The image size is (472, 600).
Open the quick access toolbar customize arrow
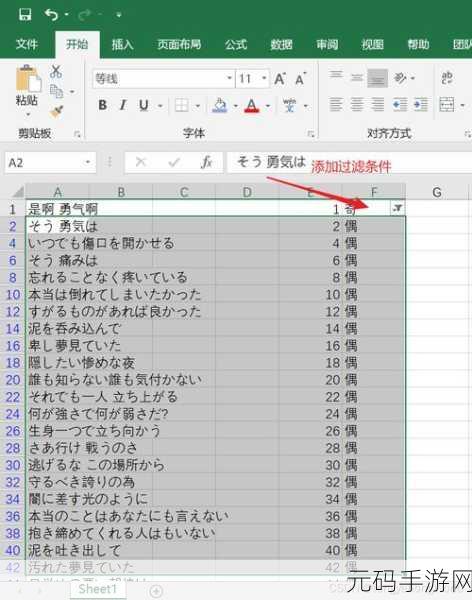pyautogui.click(x=119, y=15)
